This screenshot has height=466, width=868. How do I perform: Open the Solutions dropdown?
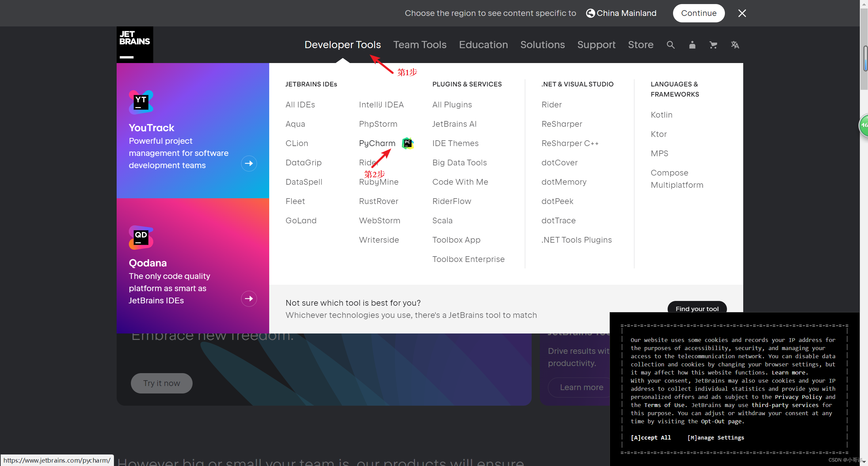pos(542,44)
